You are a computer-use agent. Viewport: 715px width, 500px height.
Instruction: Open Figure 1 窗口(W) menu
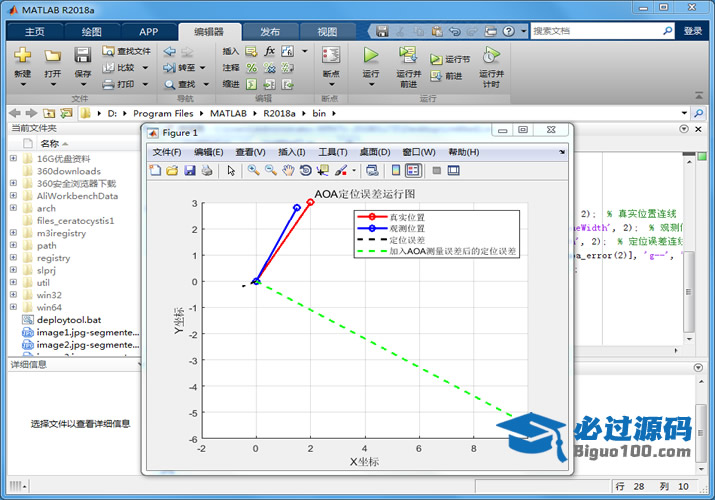pyautogui.click(x=419, y=152)
